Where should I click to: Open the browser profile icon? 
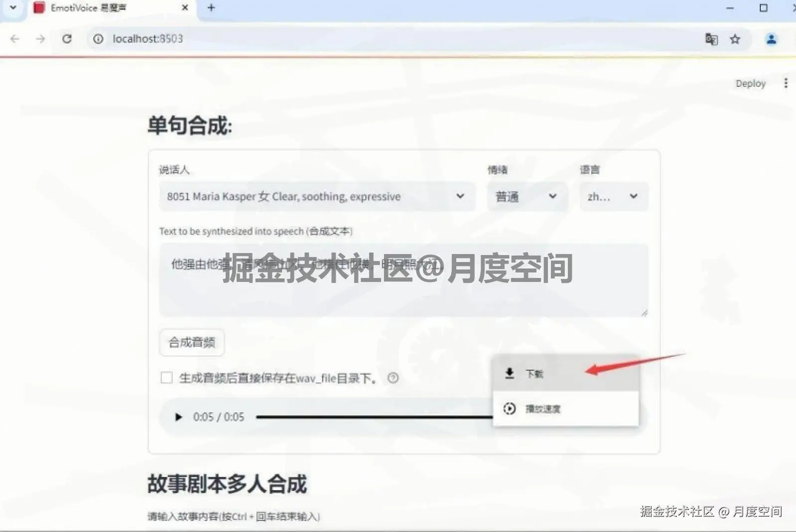point(771,39)
